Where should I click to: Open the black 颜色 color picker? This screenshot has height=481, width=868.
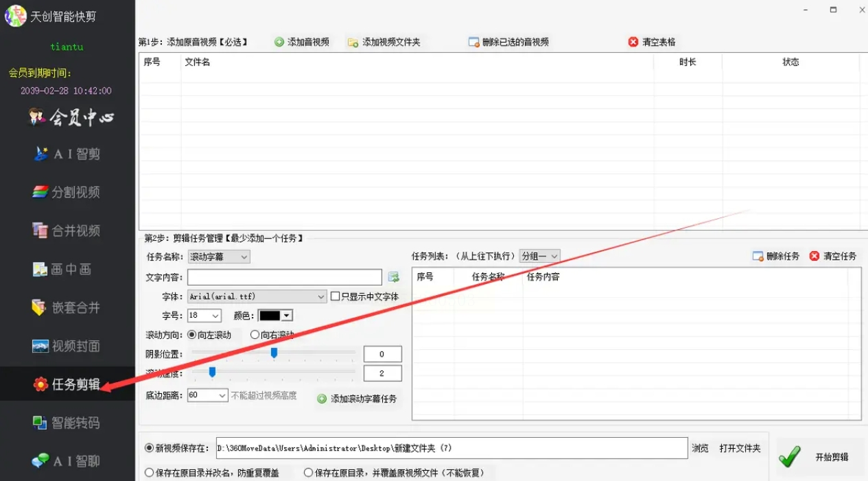(276, 316)
